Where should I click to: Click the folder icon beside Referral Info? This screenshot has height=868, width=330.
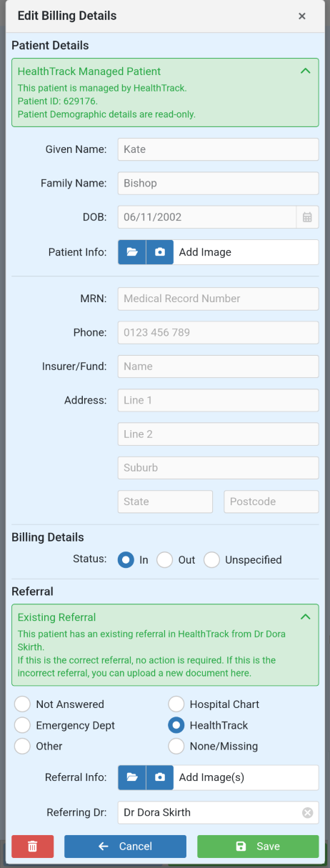click(x=132, y=778)
